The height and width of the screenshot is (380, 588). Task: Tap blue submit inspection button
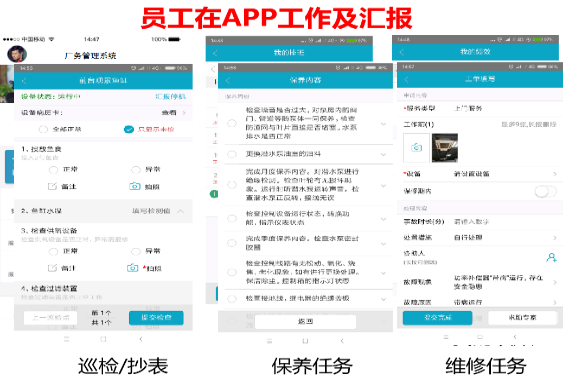(x=156, y=318)
